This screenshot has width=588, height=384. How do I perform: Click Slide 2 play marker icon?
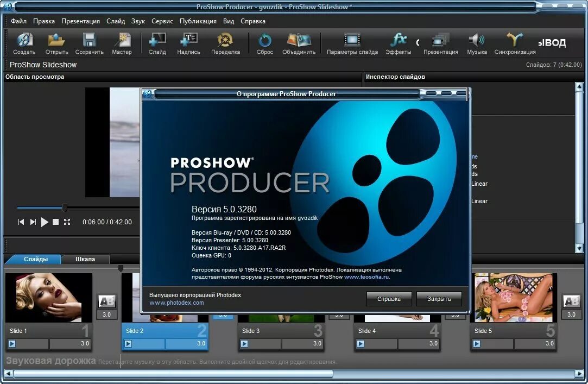(x=128, y=343)
